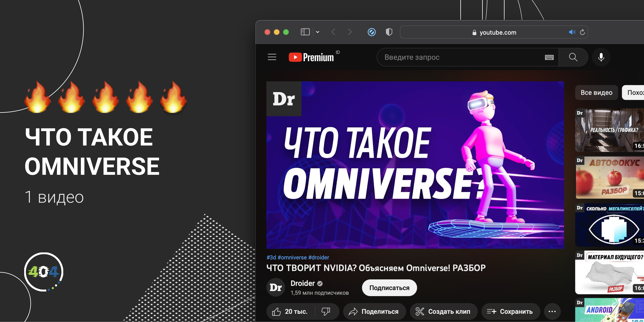Image resolution: width=644 pixels, height=322 pixels.
Task: Click the #omniverse hashtag
Action: (292, 257)
